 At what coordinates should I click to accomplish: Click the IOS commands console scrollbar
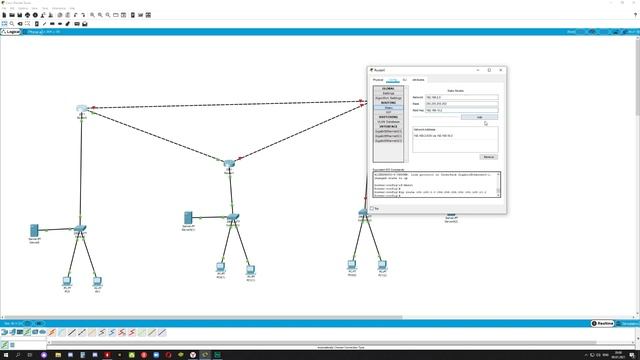pyautogui.click(x=498, y=184)
